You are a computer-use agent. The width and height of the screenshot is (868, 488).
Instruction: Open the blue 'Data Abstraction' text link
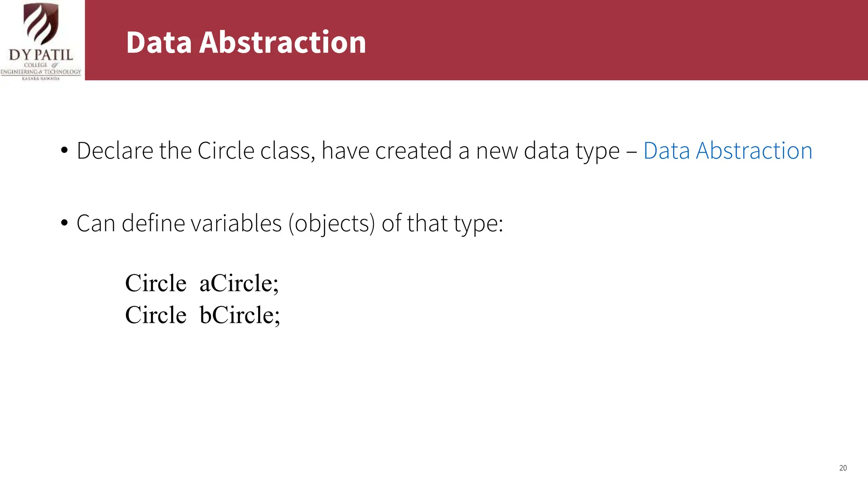[x=728, y=151]
